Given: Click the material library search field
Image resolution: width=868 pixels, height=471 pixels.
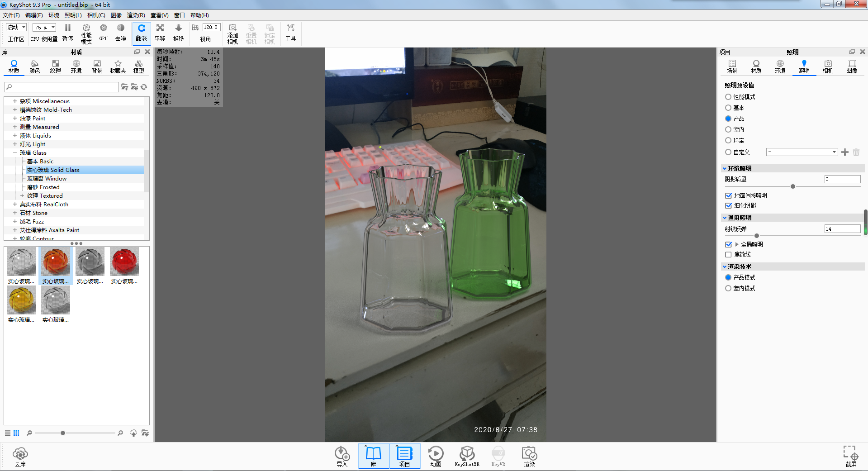Looking at the screenshot, I should tap(62, 87).
